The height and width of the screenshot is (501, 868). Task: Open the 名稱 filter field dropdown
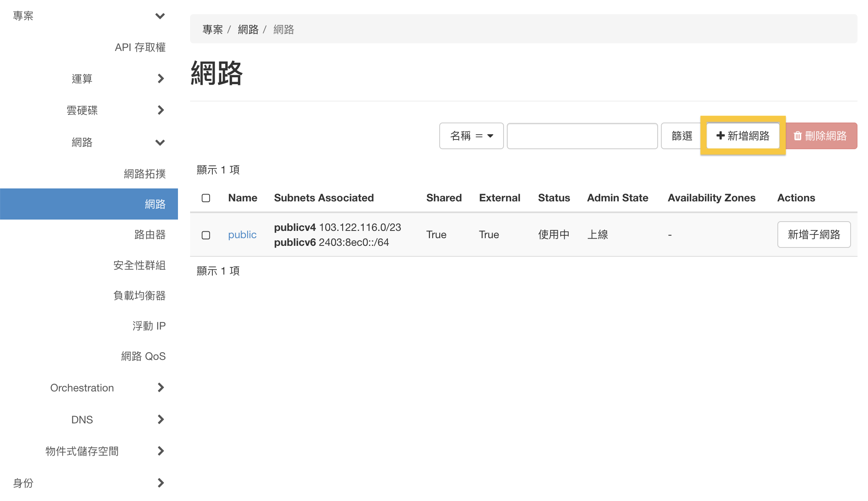[471, 136]
